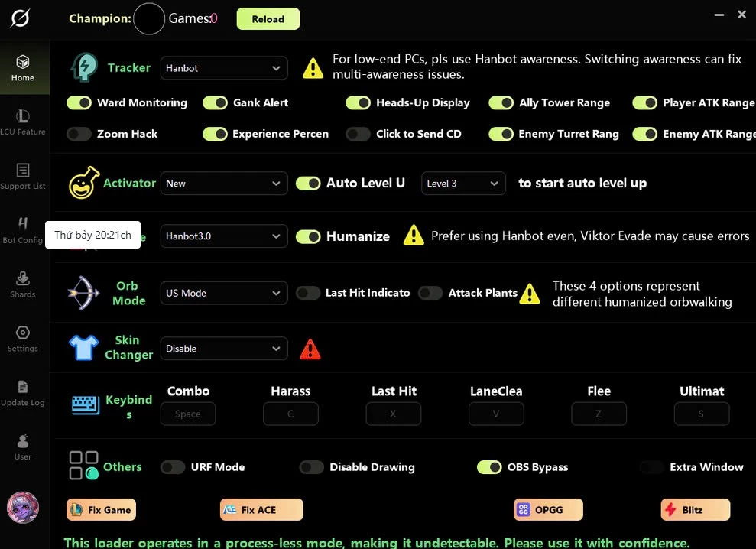The width and height of the screenshot is (756, 549).
Task: Switch to the Home tab
Action: [x=23, y=67]
